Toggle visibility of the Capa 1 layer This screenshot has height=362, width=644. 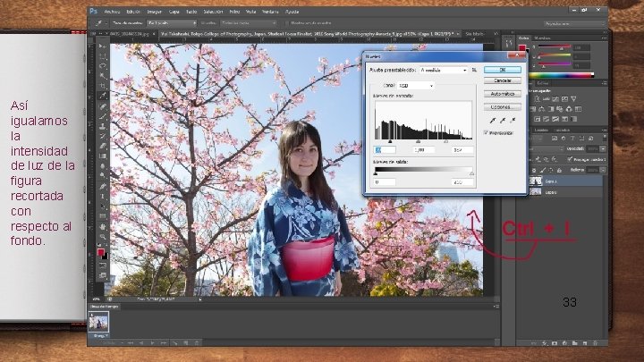pyautogui.click(x=524, y=181)
